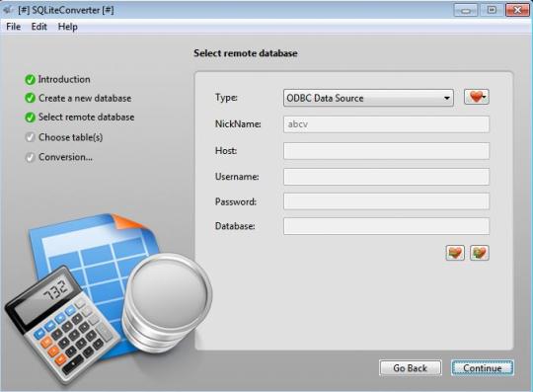Screen dimensions: 533x392
Task: Minimize the SQLiteConverter window
Action: (x=466, y=10)
